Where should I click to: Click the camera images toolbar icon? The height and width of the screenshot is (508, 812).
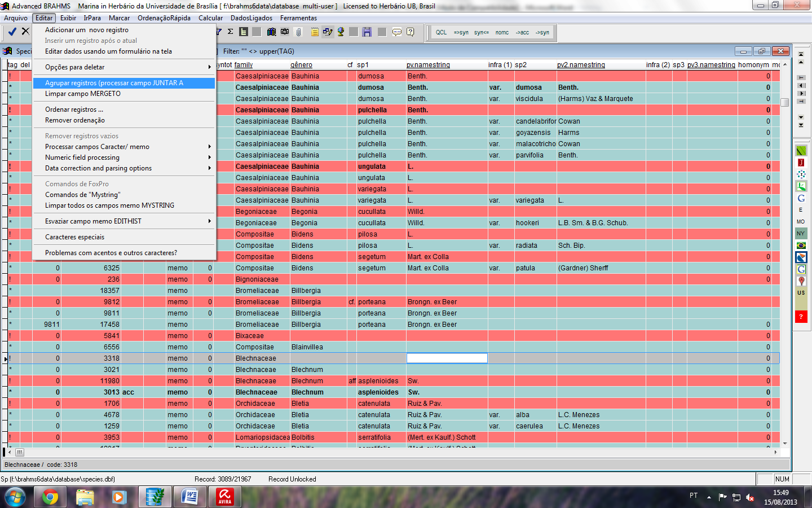pos(285,32)
